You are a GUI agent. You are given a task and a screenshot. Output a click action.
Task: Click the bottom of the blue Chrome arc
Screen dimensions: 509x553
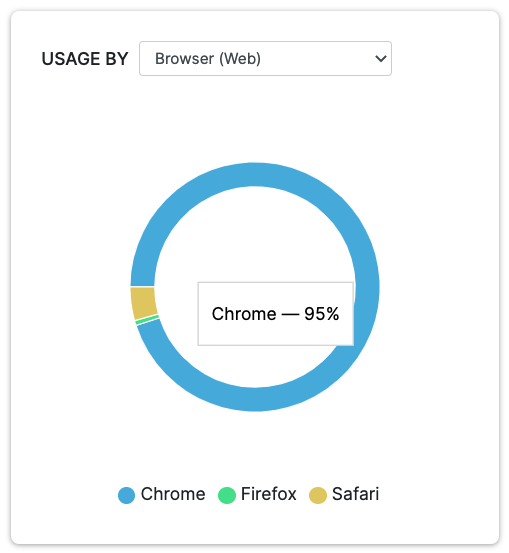point(255,399)
